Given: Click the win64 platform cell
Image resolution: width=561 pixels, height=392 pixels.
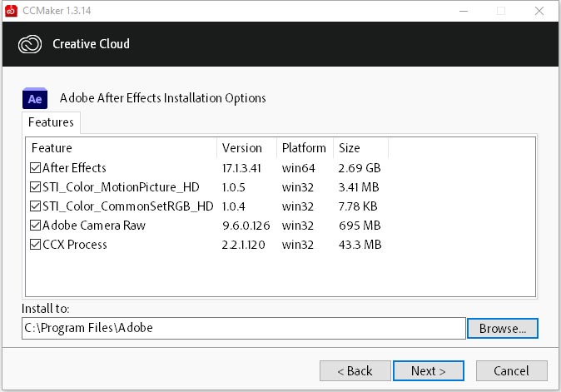Looking at the screenshot, I should tap(298, 168).
